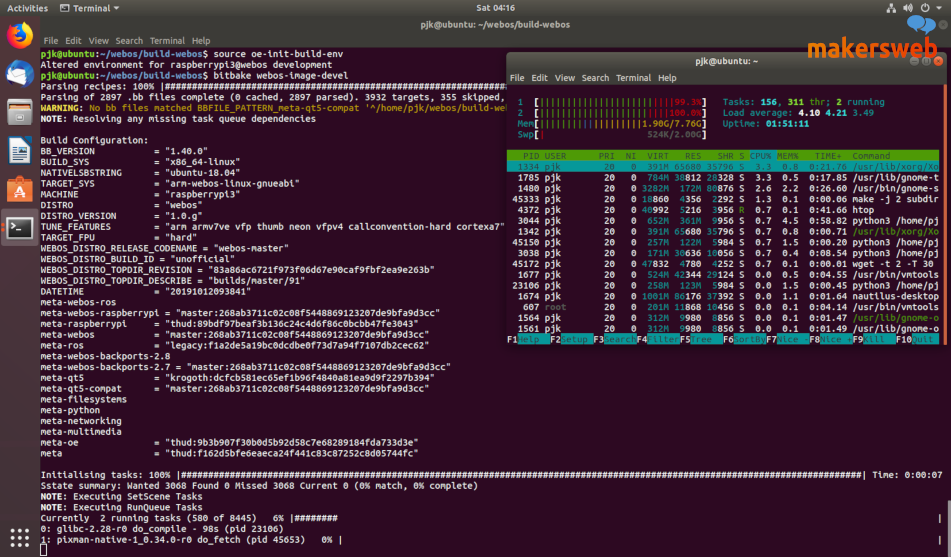Screen dimensions: 951x557
Task: Sort htop by the PID column header
Action: [531, 156]
